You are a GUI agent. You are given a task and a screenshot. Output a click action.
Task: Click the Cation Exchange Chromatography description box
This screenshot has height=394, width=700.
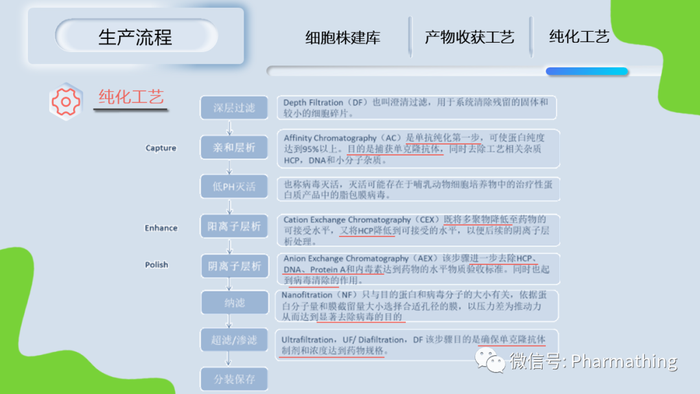pyautogui.click(x=418, y=230)
